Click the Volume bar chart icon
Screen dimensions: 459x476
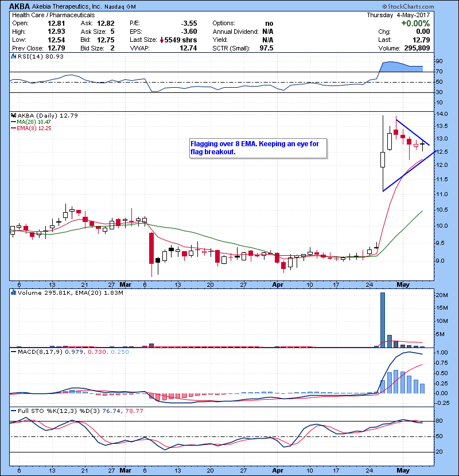pos(13,292)
